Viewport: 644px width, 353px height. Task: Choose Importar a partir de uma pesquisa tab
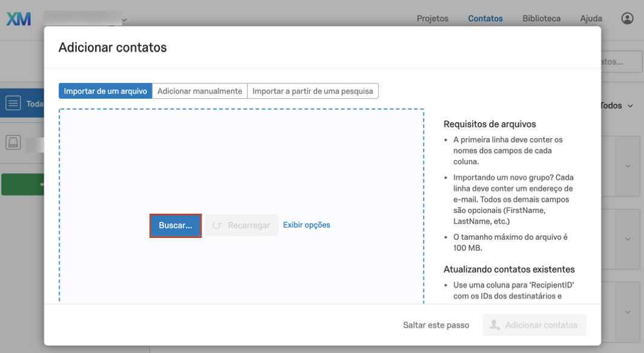(313, 91)
